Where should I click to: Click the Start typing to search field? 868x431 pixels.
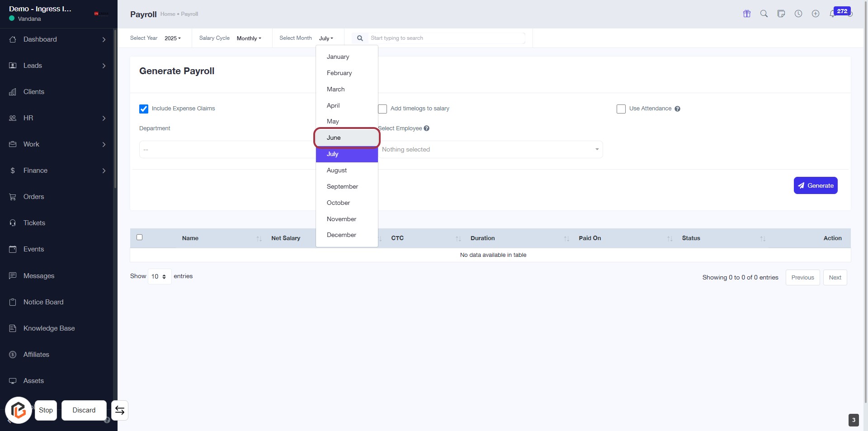(x=446, y=38)
